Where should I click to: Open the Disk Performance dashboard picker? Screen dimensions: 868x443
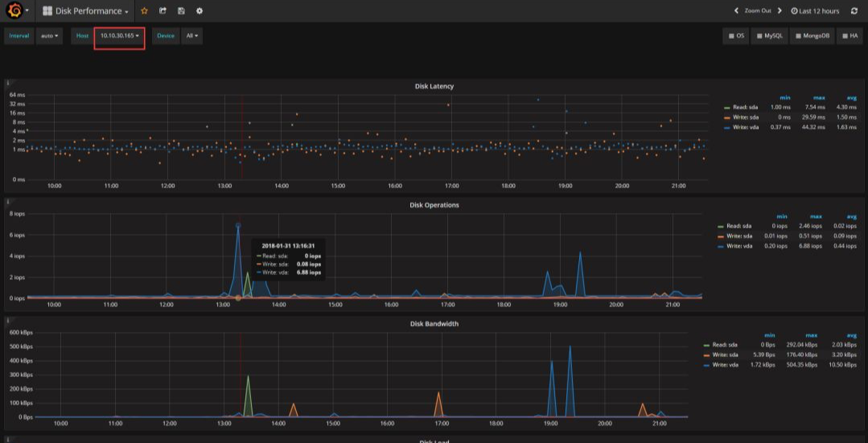[86, 11]
